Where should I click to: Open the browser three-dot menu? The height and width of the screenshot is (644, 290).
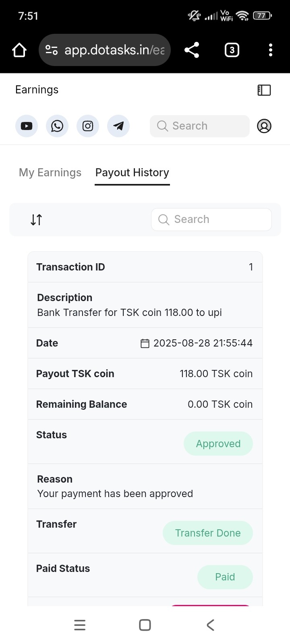[x=271, y=50]
